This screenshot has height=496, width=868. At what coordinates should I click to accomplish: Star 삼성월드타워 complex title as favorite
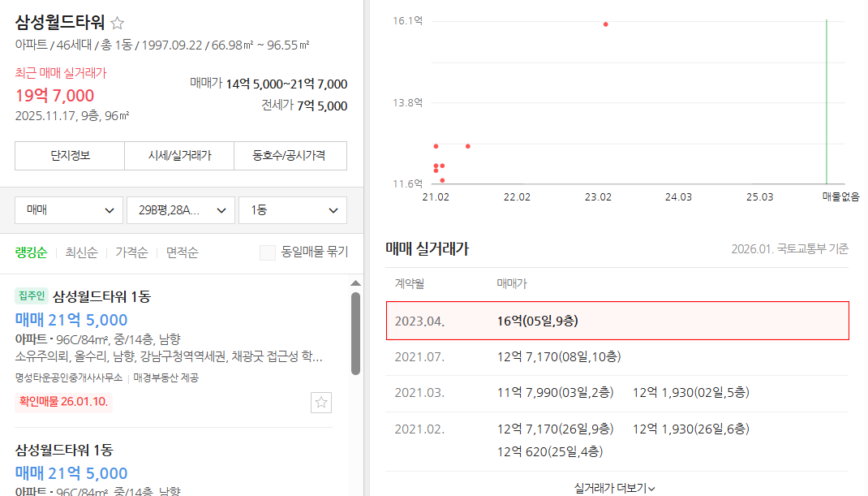117,23
